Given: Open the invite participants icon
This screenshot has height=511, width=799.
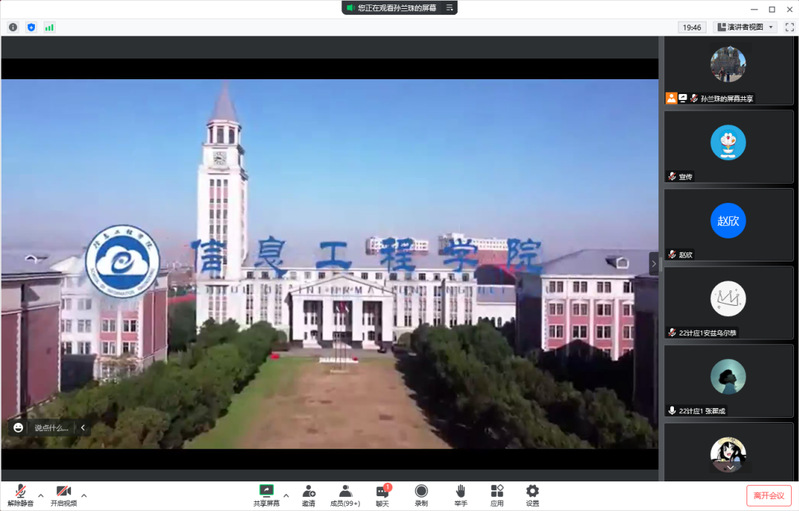Looking at the screenshot, I should [x=309, y=491].
